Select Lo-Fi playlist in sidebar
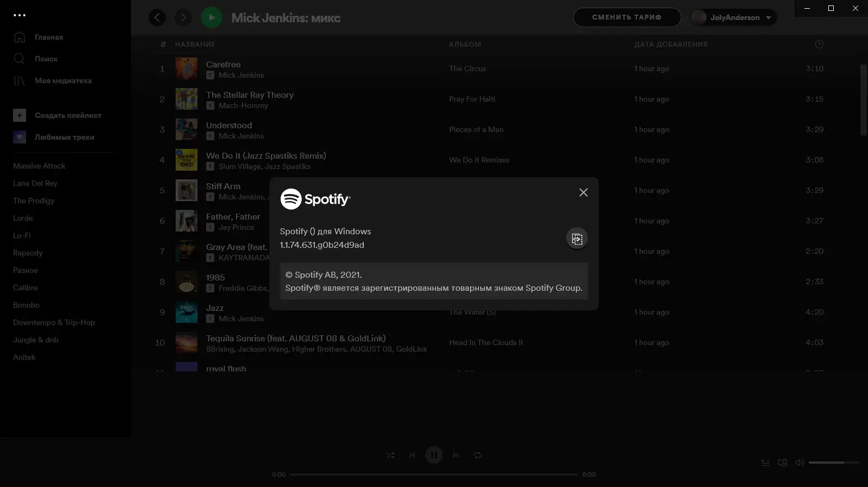 pyautogui.click(x=22, y=235)
